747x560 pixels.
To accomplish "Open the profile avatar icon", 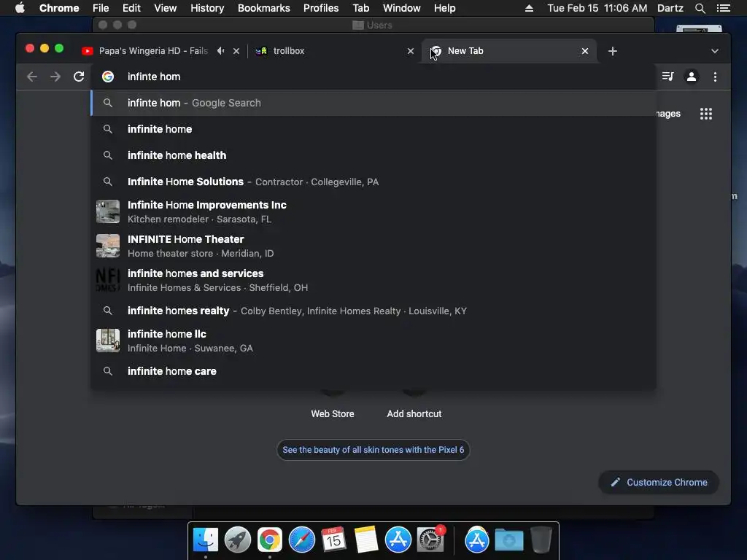I will pyautogui.click(x=692, y=76).
